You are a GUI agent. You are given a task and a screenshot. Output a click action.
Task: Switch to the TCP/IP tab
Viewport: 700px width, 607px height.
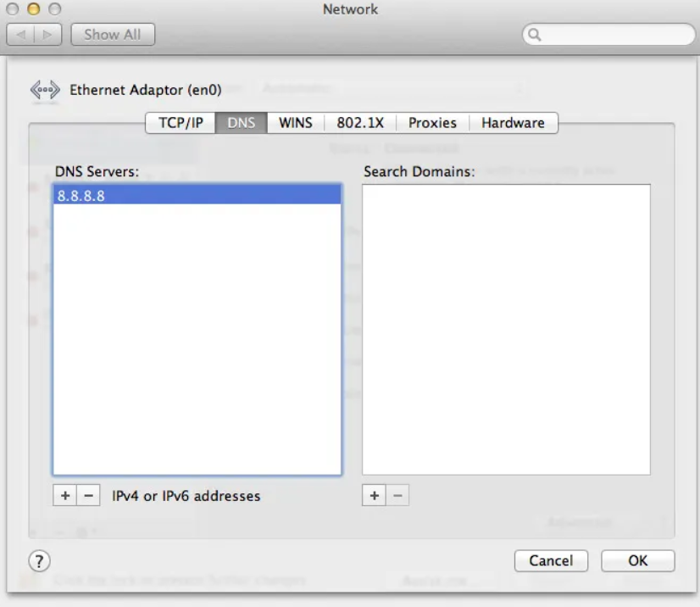click(181, 123)
